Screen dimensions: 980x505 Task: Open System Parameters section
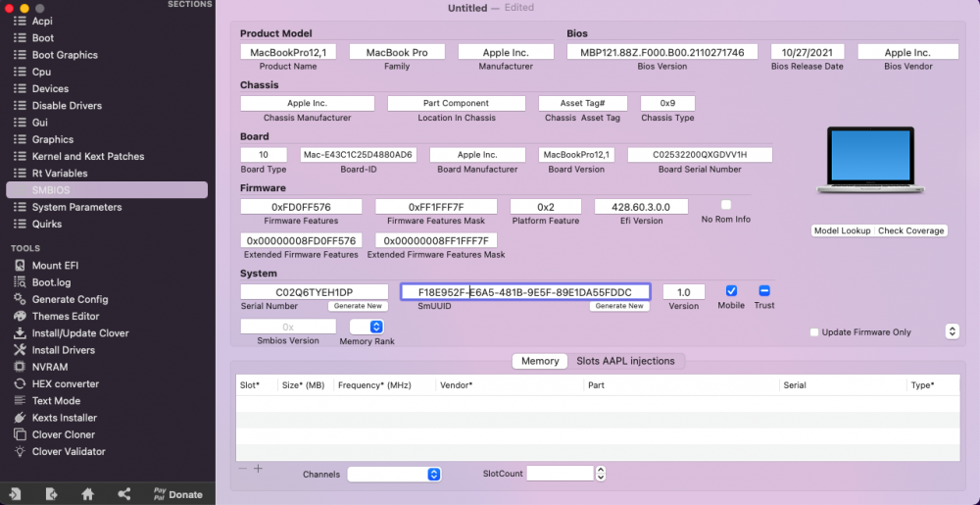pos(76,207)
